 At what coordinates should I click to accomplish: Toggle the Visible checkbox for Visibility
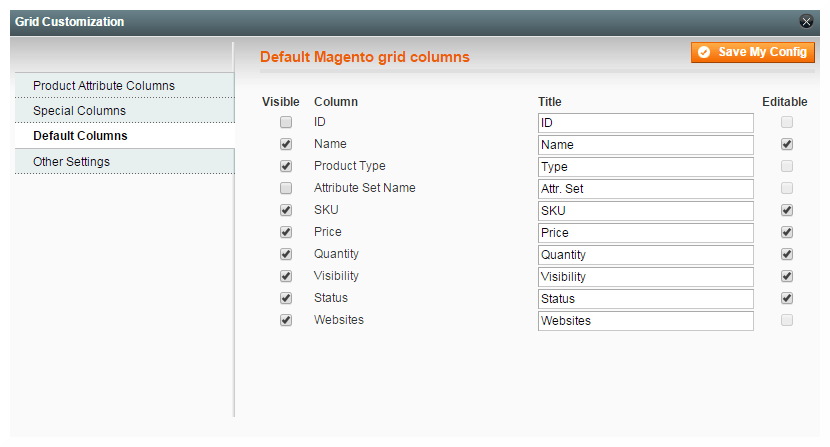[286, 276]
